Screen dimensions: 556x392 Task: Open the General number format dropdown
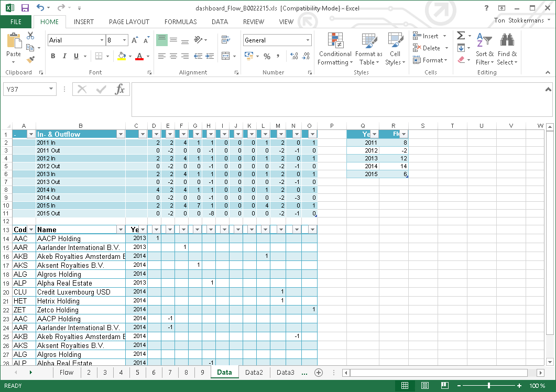(x=308, y=40)
